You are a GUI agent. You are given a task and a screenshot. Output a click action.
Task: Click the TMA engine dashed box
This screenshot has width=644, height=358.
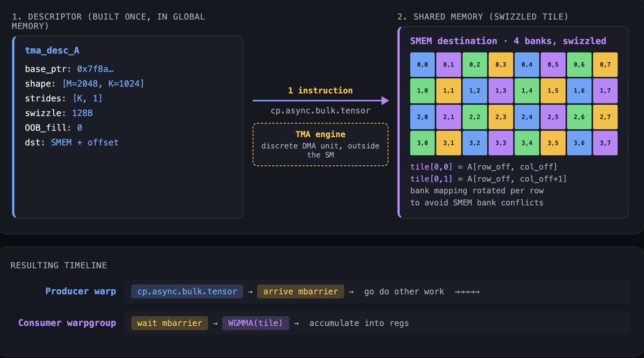320,145
